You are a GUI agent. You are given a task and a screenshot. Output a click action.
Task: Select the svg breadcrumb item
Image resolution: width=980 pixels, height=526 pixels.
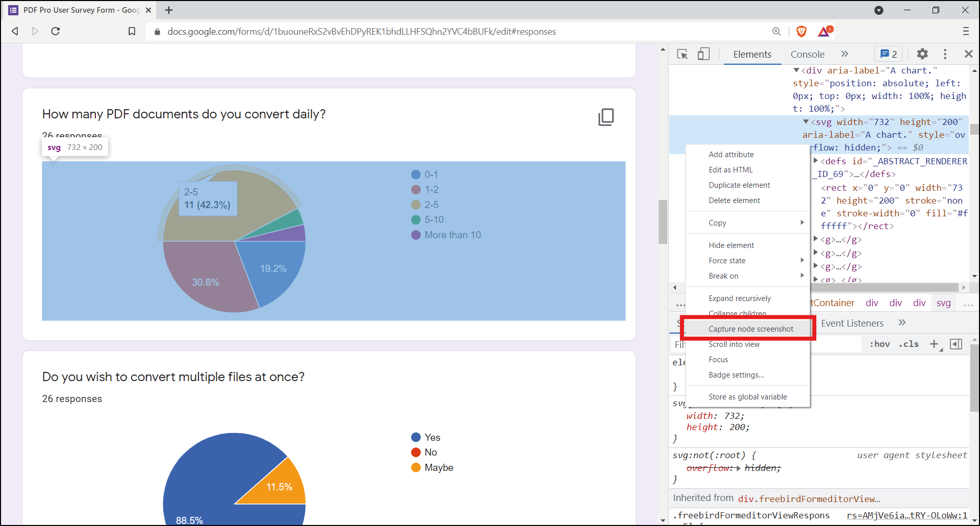tap(943, 303)
